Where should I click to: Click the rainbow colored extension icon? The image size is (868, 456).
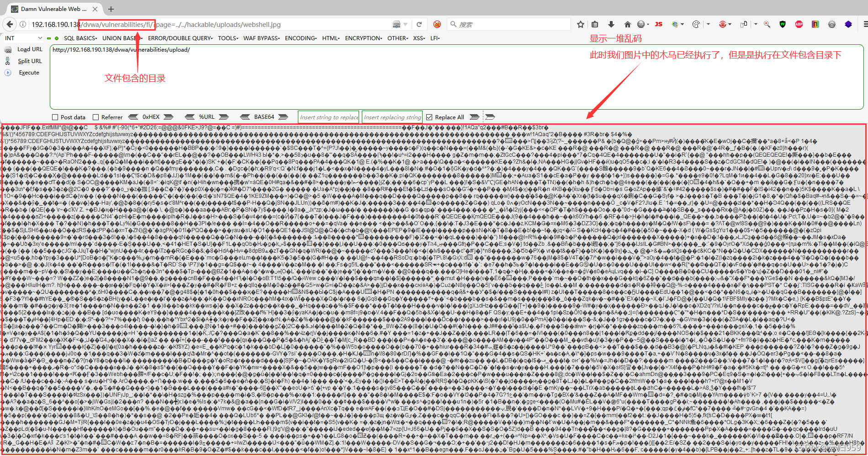click(x=815, y=24)
